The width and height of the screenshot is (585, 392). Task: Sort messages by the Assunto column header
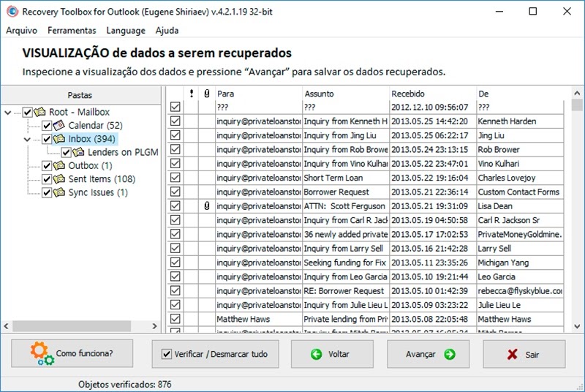pos(345,94)
